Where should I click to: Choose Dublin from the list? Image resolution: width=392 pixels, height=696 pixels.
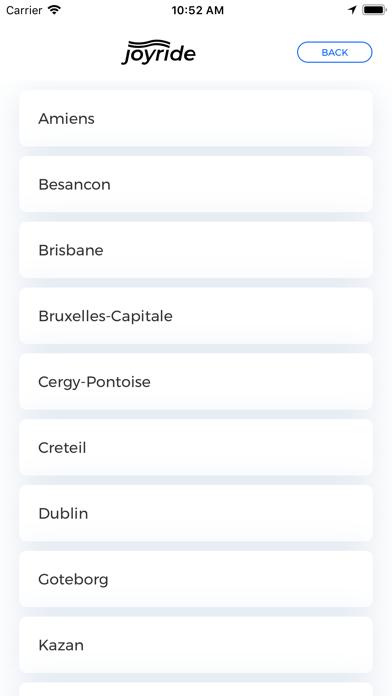click(x=196, y=514)
